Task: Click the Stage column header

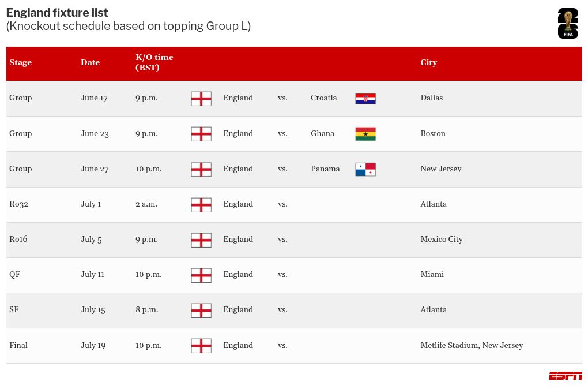Action: [21, 62]
